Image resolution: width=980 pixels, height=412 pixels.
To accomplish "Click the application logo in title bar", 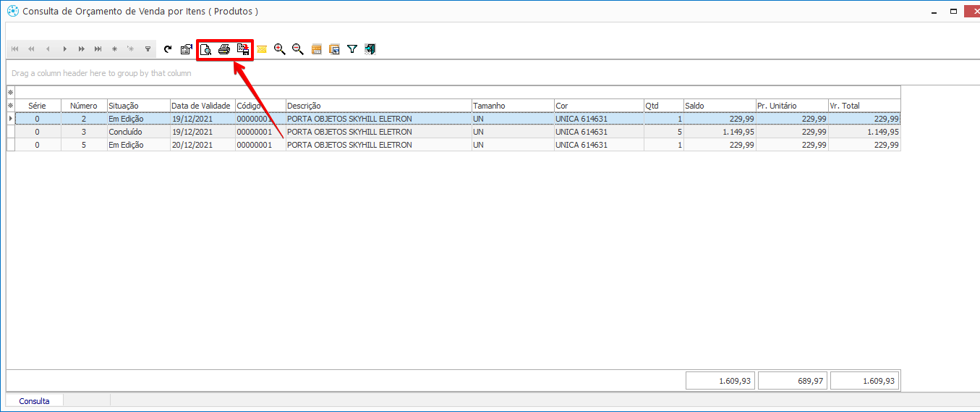I will click(12, 12).
